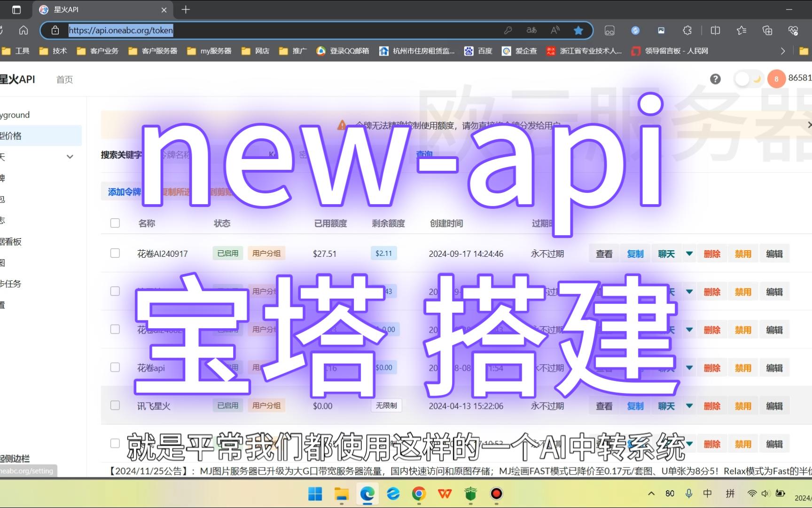812x508 pixels.
Task: Expand chat options arrow for 花卷AI240917
Action: (x=689, y=254)
